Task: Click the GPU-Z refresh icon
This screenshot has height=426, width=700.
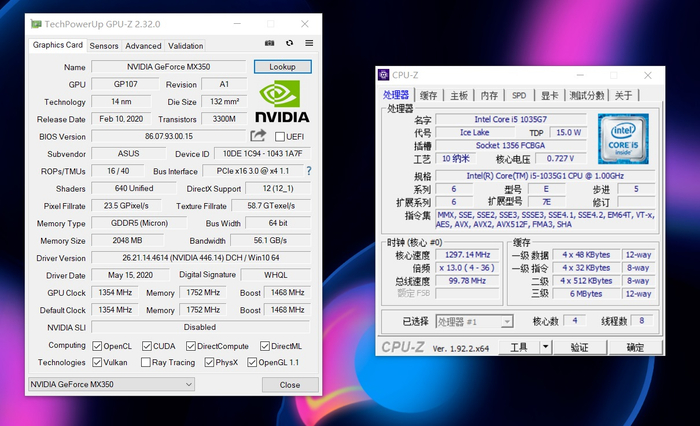Action: click(289, 44)
